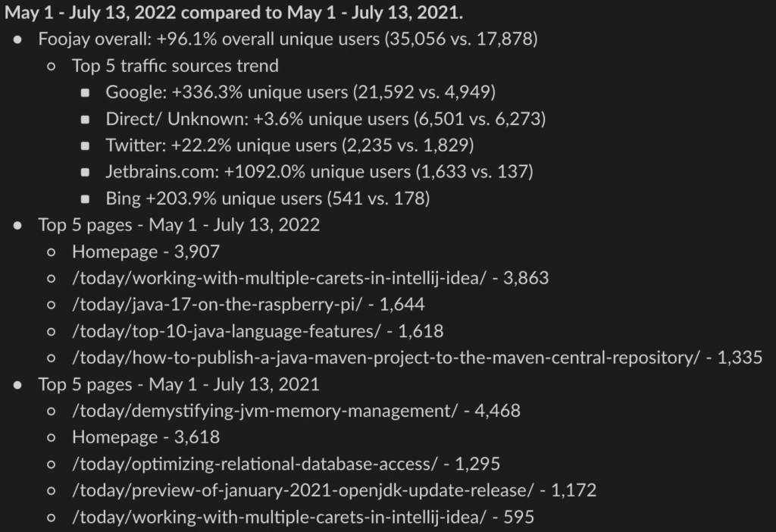Click the Top 5 pages 2022 heading
The width and height of the screenshot is (776, 532).
click(x=179, y=225)
